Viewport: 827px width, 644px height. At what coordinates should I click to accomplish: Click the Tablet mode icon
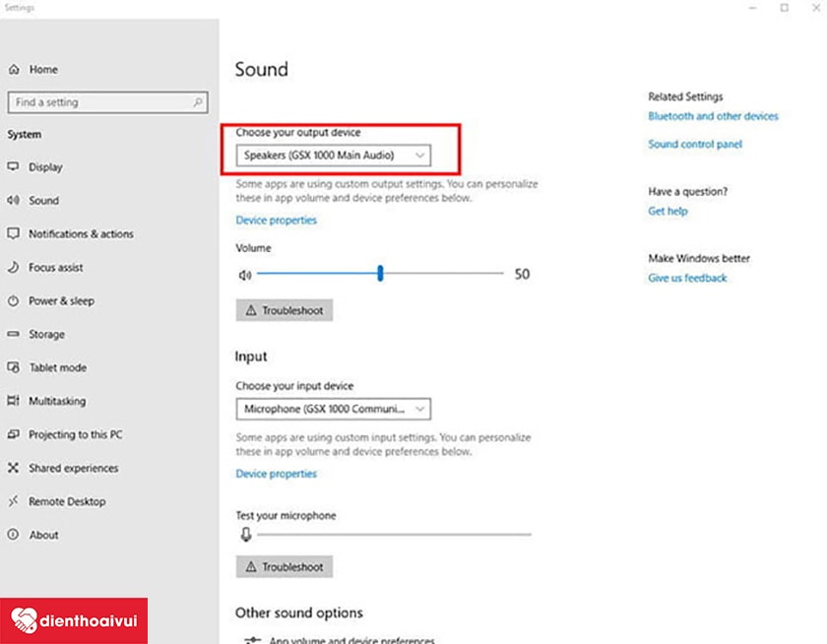(14, 368)
